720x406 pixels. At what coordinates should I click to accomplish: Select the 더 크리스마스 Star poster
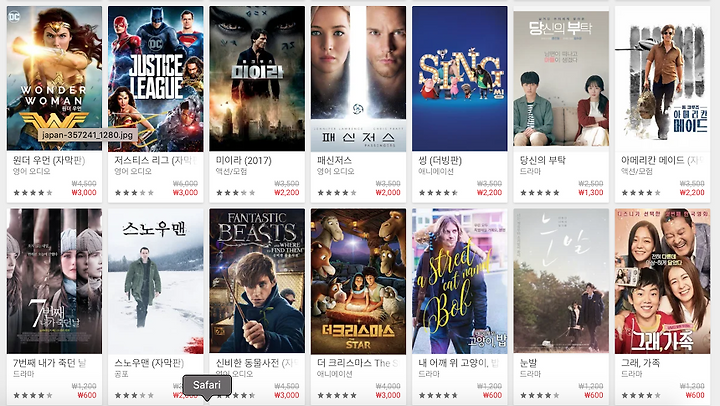point(358,281)
